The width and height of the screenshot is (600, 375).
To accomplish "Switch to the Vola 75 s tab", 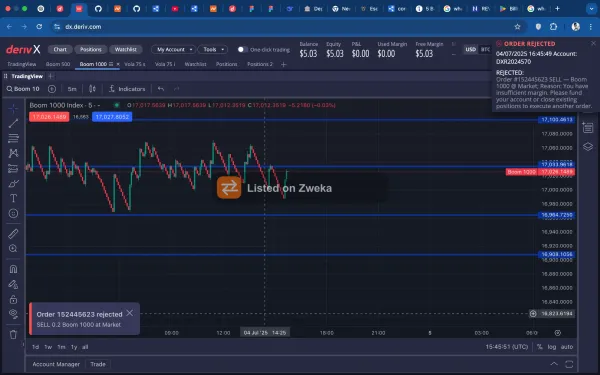I will [x=135, y=64].
